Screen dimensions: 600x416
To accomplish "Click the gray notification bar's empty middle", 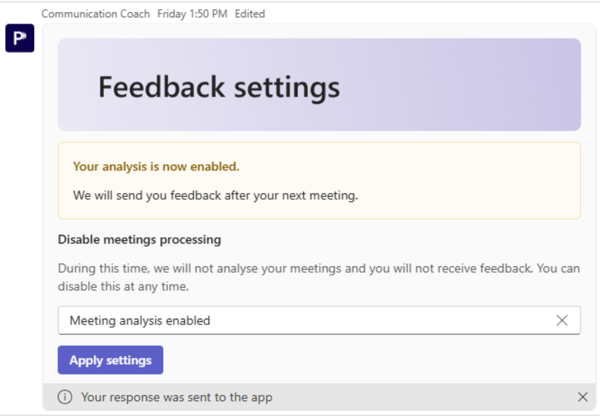I will (x=421, y=397).
